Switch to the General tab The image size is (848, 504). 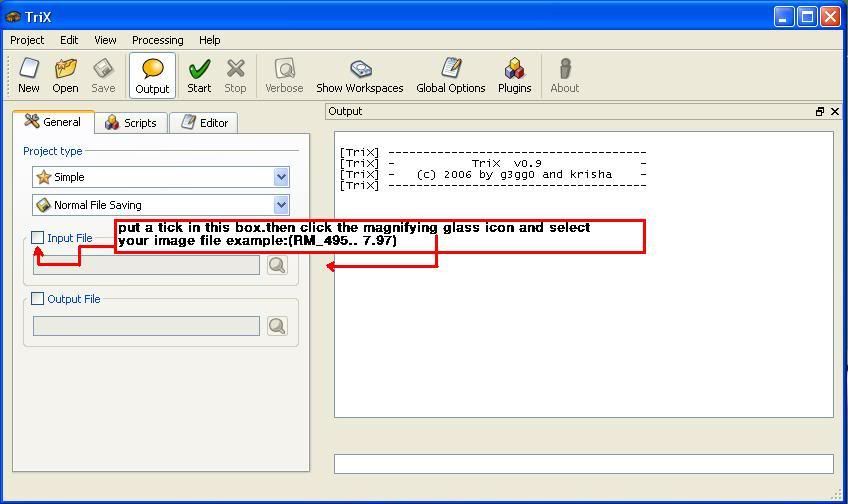(x=54, y=122)
